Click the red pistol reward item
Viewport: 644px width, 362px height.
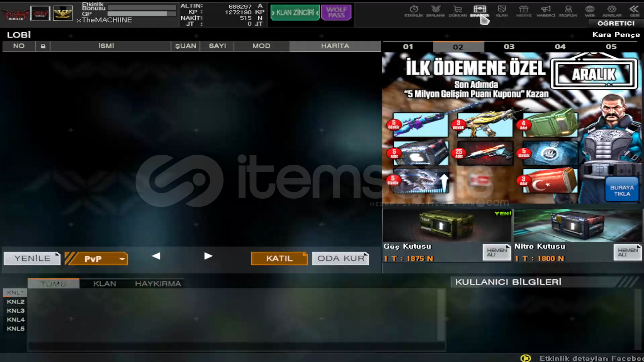tap(485, 153)
